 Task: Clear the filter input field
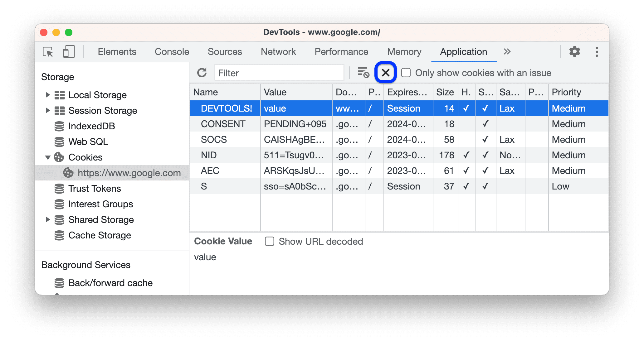(x=385, y=72)
